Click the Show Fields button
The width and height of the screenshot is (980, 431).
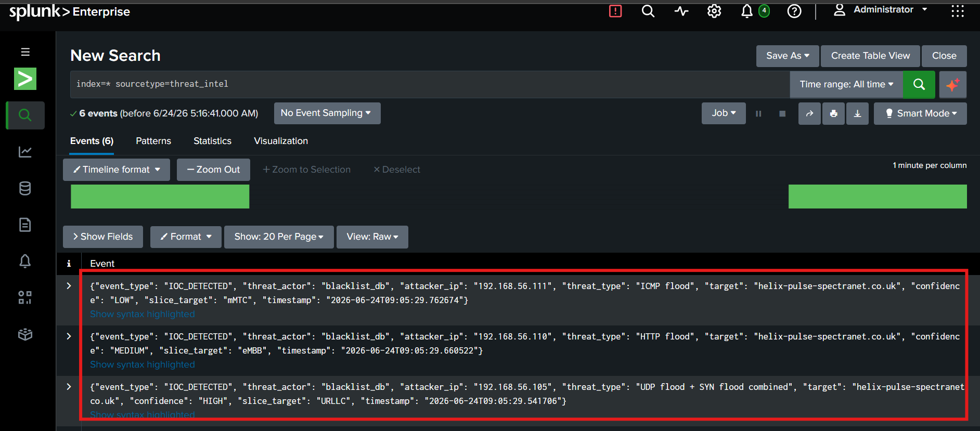point(102,237)
